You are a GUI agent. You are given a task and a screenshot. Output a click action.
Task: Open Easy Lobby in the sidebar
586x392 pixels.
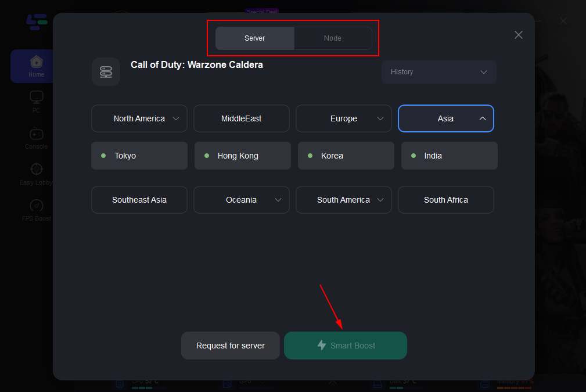point(36,175)
